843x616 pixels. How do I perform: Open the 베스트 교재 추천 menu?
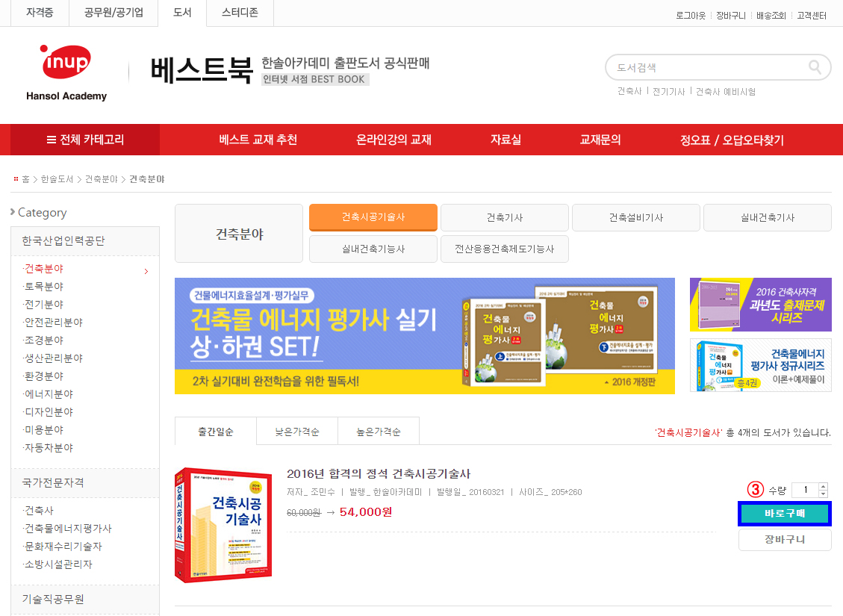coord(258,140)
